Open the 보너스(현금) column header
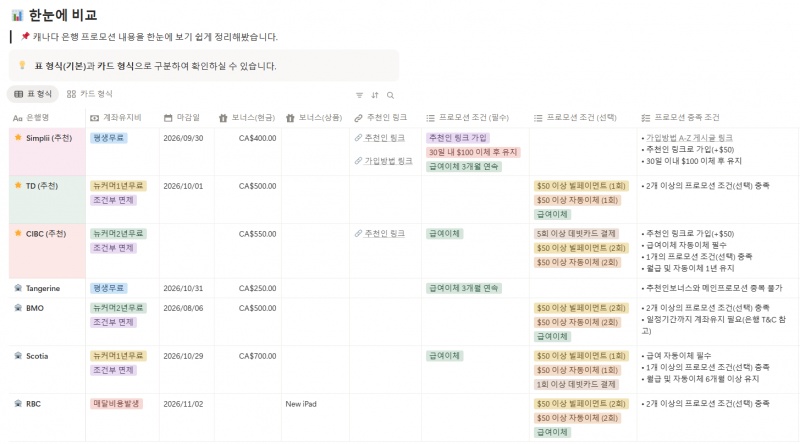This screenshot has height=444, width=800. (248, 118)
